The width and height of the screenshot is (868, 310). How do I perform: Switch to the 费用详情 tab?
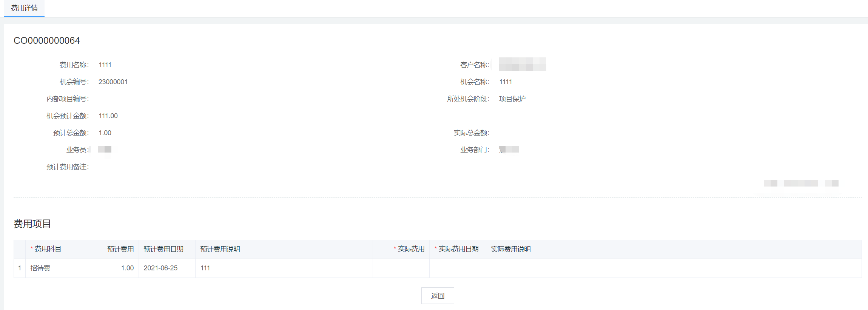coord(24,8)
